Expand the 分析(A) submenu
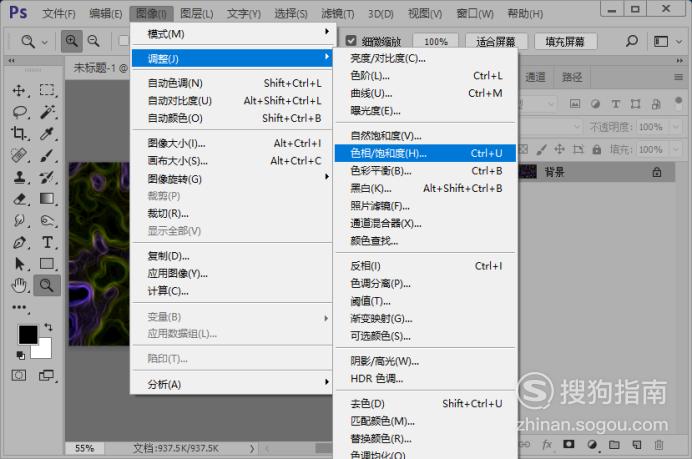Image resolution: width=692 pixels, height=459 pixels. click(233, 384)
